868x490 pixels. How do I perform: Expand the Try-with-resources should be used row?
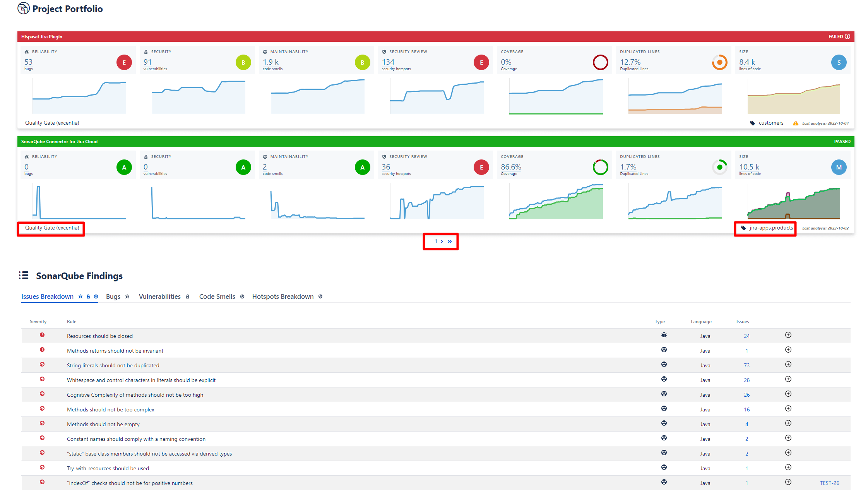click(788, 468)
